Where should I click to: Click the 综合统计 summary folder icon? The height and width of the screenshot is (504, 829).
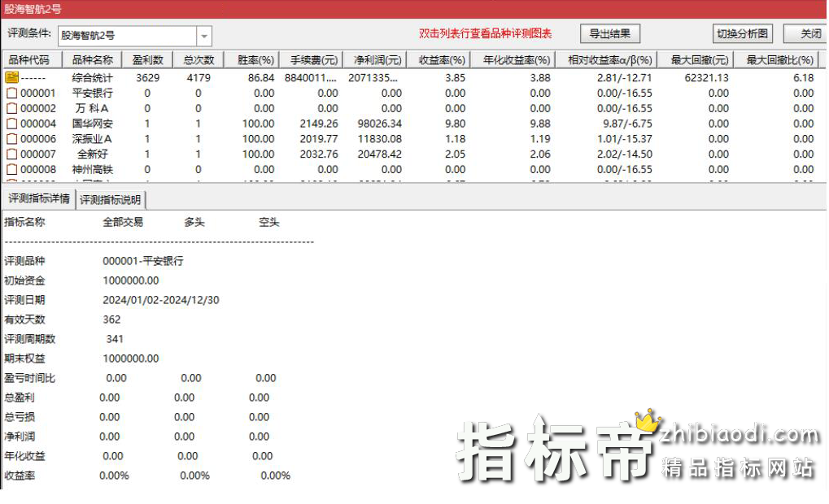11,78
